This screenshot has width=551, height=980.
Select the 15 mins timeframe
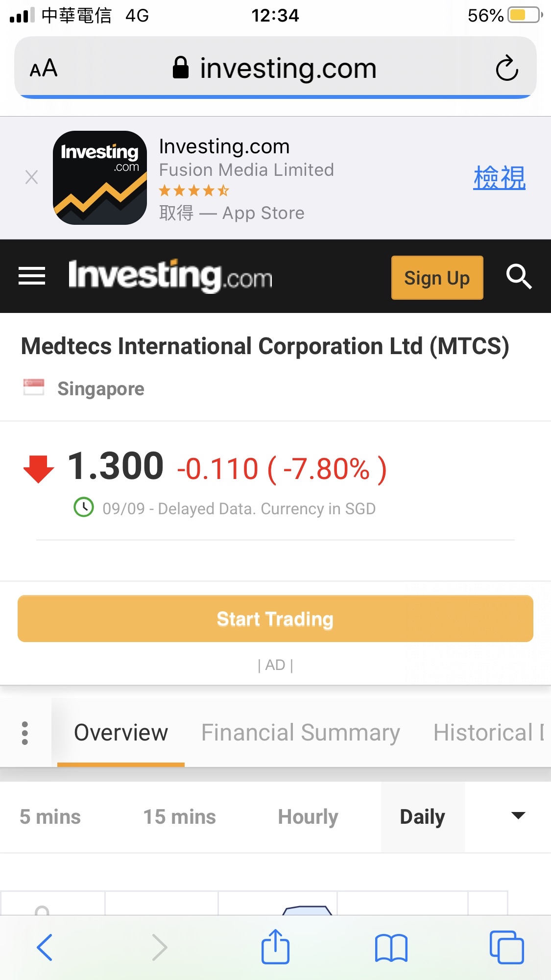(x=180, y=817)
